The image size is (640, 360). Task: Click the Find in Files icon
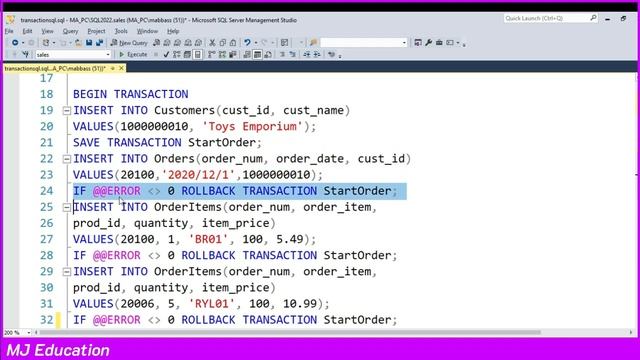(313, 42)
